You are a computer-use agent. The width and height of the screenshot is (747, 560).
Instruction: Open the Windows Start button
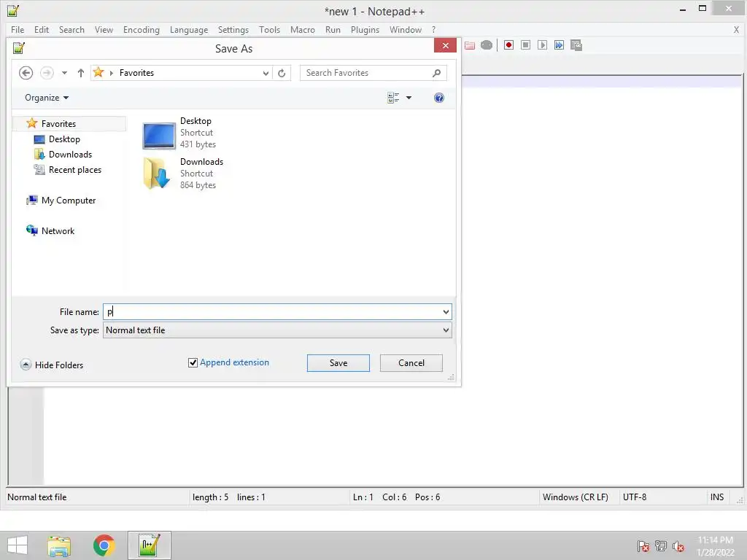18,545
